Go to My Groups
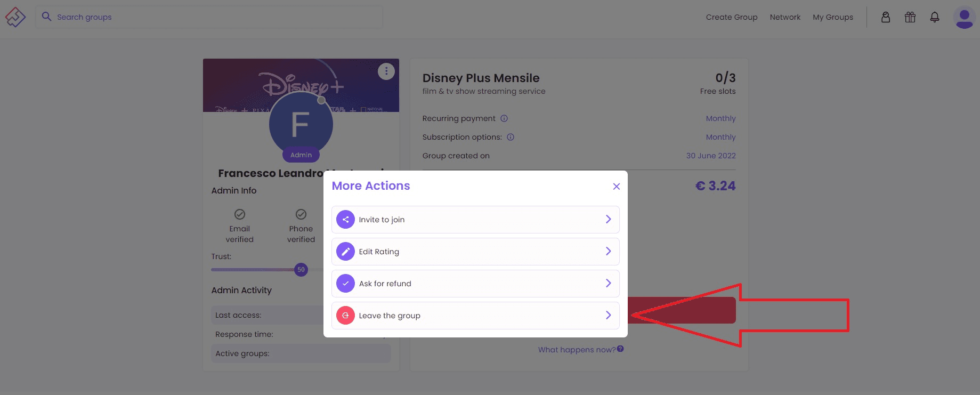Screen dimensions: 980x395 click(833, 17)
